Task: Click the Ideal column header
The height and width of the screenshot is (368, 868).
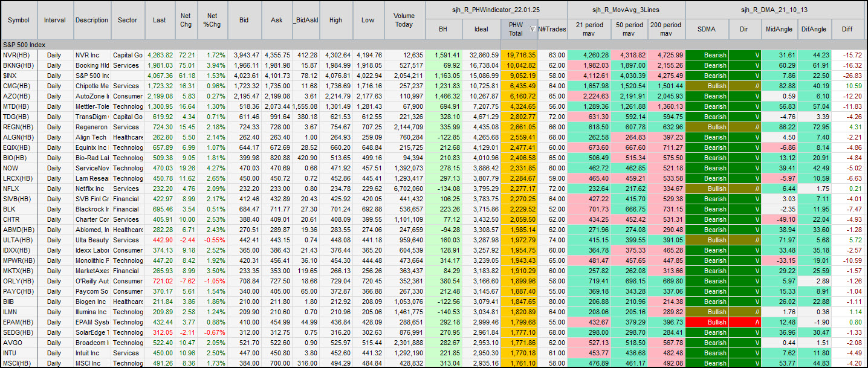Action: (481, 29)
